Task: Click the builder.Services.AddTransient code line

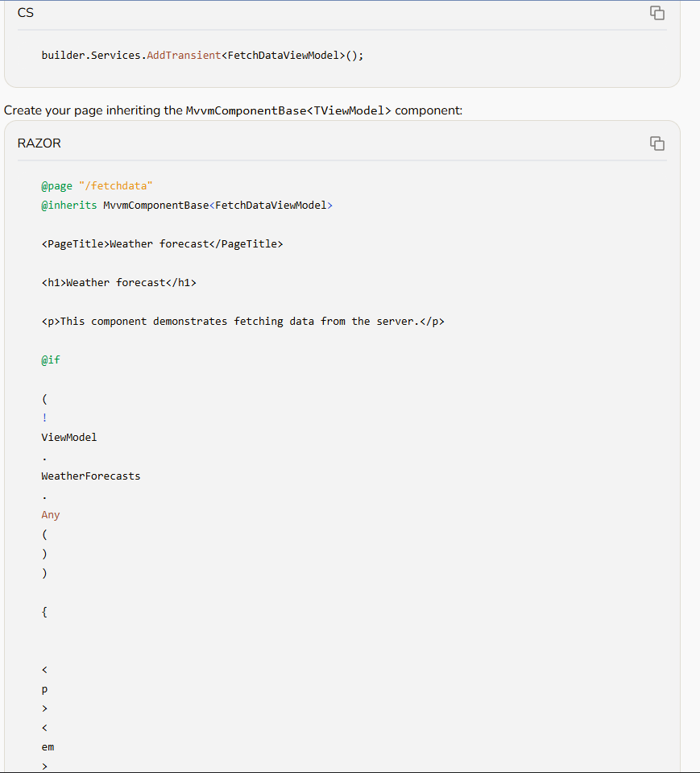Action: [202, 55]
